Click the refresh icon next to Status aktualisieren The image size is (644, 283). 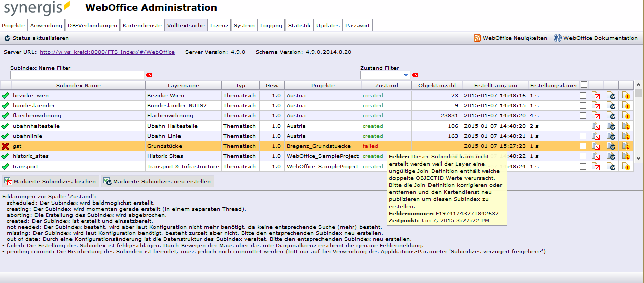pyautogui.click(x=7, y=38)
